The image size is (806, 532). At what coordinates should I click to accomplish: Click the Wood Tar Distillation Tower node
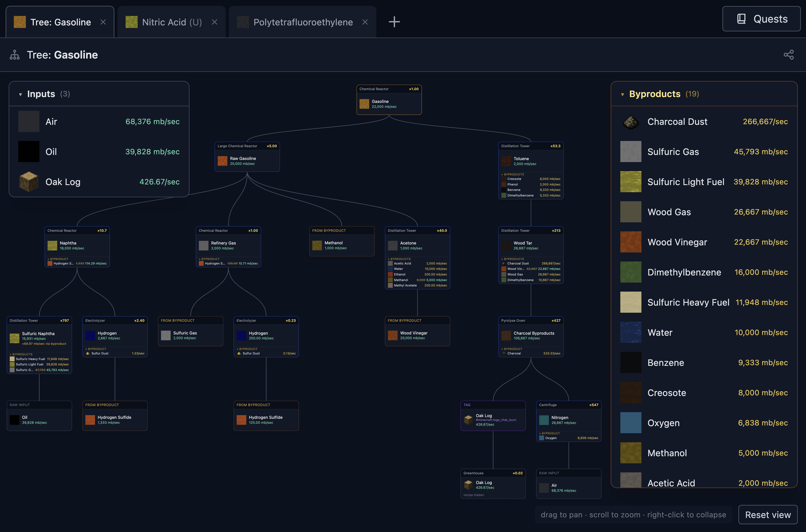[x=531, y=255]
